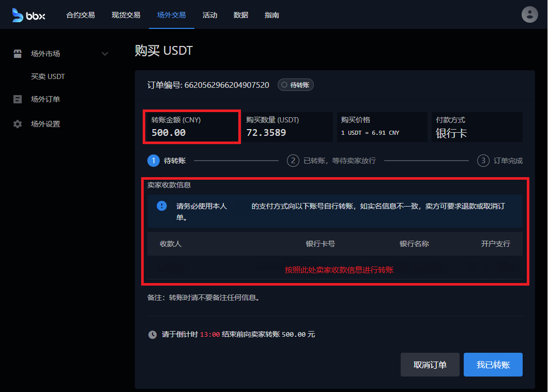The width and height of the screenshot is (548, 392).
Task: Click order number 6620562966204907520
Action: pos(227,85)
